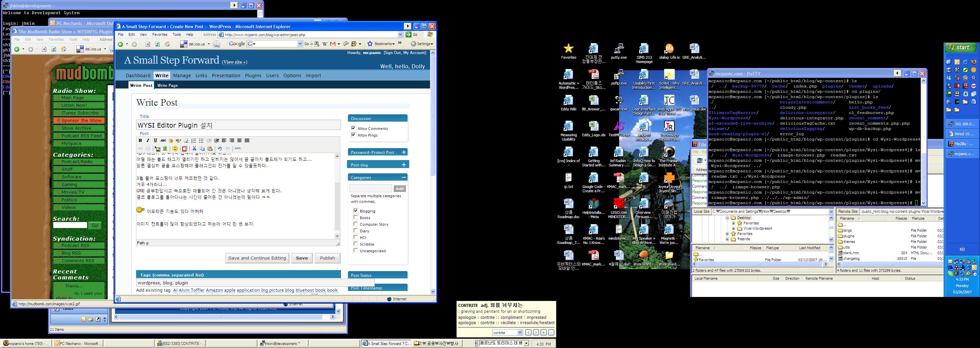Apply italic in WordPress post editor
Image resolution: width=980 pixels, height=348 pixels.
pyautogui.click(x=148, y=141)
